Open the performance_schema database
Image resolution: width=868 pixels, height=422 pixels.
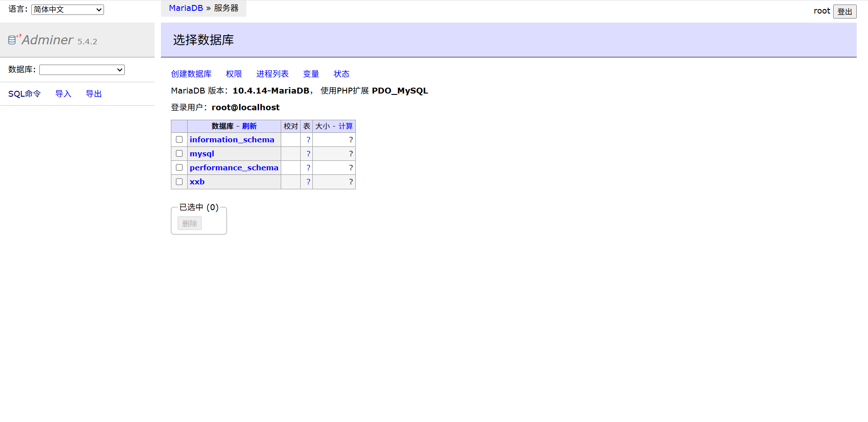tap(234, 168)
